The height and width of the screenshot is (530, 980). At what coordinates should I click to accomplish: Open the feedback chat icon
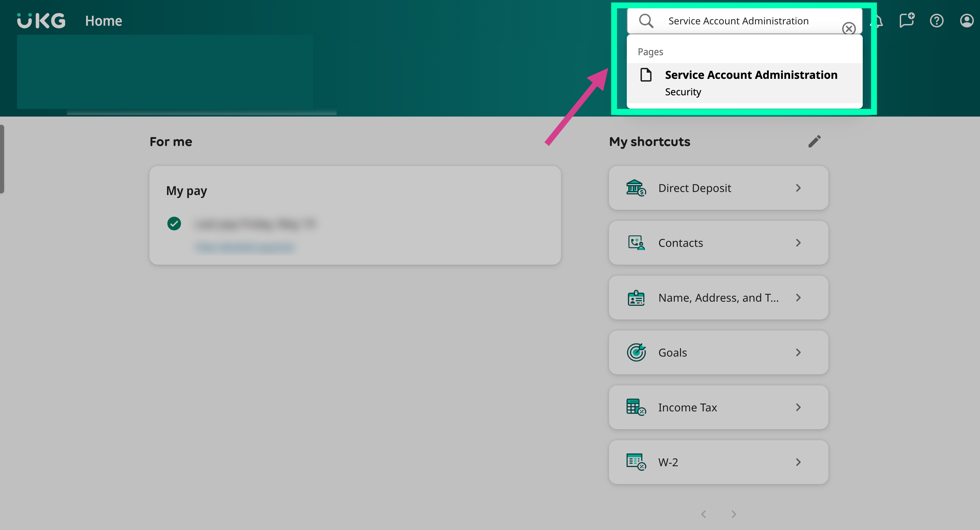pyautogui.click(x=906, y=21)
